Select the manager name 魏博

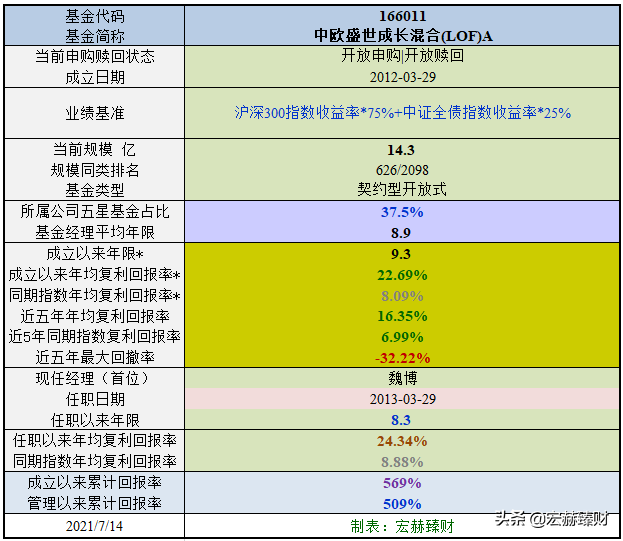(x=402, y=378)
